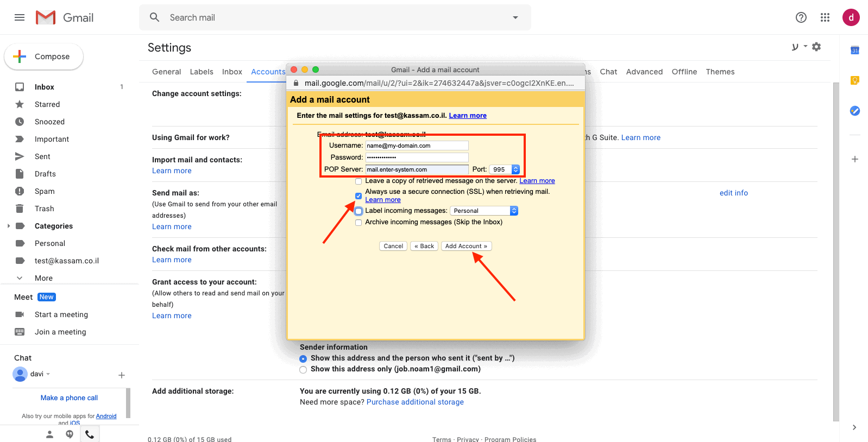The height and width of the screenshot is (442, 868).
Task: Click the Password input field
Action: click(x=417, y=157)
